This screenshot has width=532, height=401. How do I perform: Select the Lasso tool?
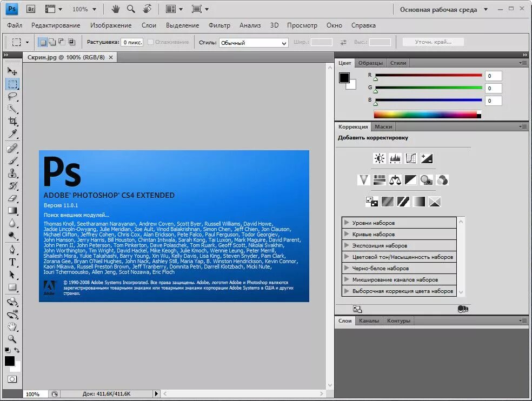coord(12,96)
